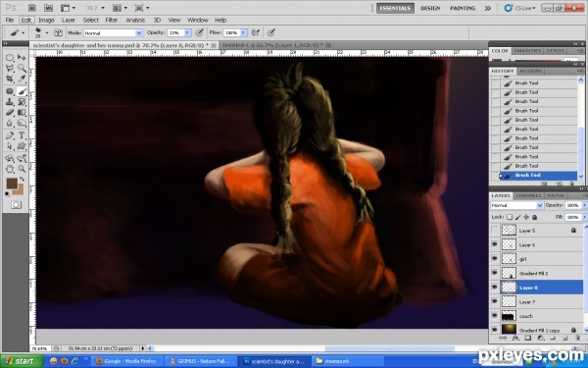Add a layer mask
Image resolution: width=588 pixels, height=368 pixels.
[x=527, y=338]
